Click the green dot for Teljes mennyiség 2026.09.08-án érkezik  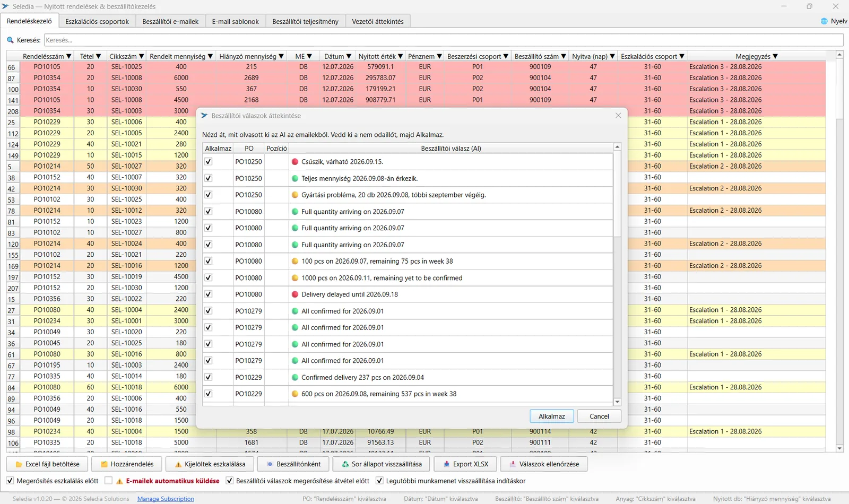[295, 178]
